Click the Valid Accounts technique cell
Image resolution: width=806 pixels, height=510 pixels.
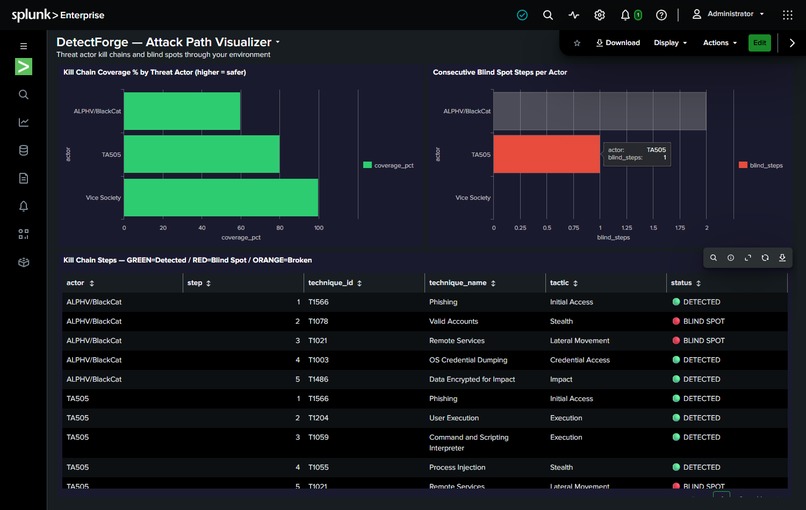pyautogui.click(x=453, y=321)
